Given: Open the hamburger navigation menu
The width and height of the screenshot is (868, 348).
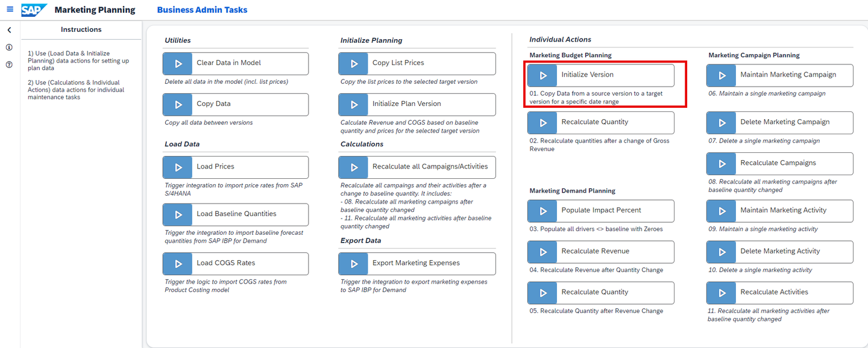Looking at the screenshot, I should 10,10.
